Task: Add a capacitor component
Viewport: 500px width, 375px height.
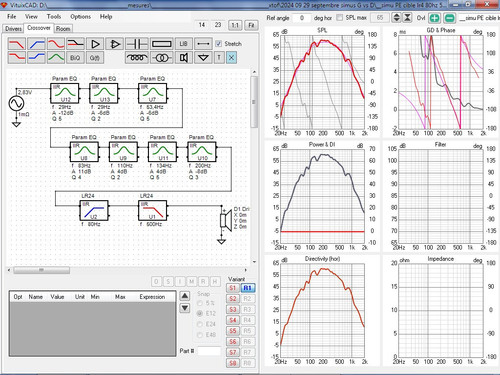Action: (137, 44)
